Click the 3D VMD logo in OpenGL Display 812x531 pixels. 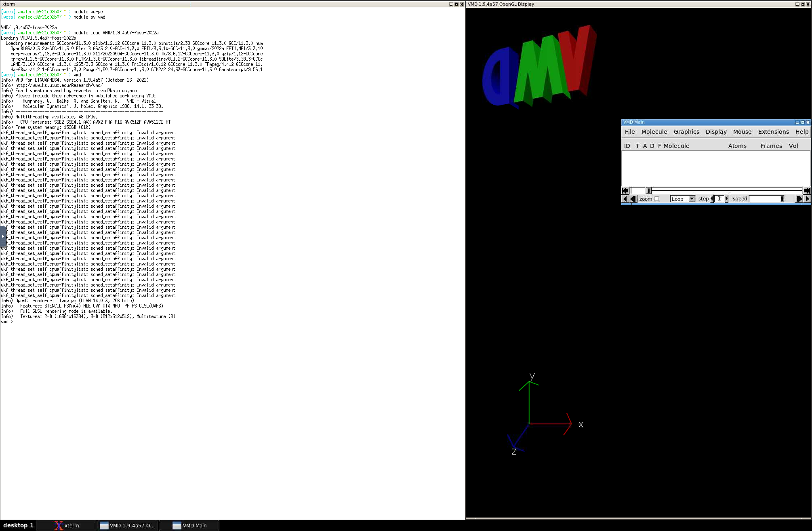click(539, 67)
